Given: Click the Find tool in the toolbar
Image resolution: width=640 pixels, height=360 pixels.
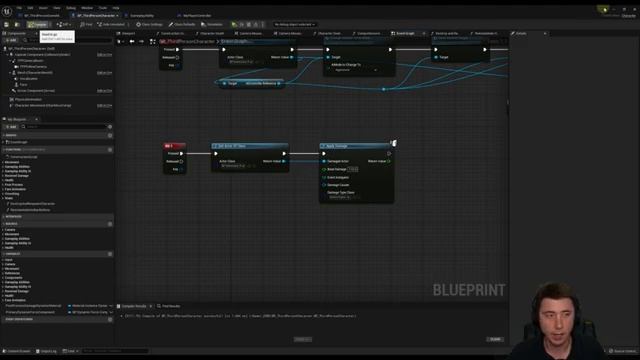Looking at the screenshot, I should pyautogui.click(x=87, y=24).
